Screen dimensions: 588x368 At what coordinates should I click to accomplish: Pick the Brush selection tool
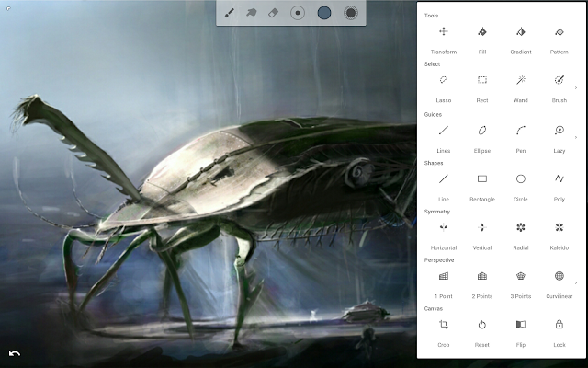560,80
